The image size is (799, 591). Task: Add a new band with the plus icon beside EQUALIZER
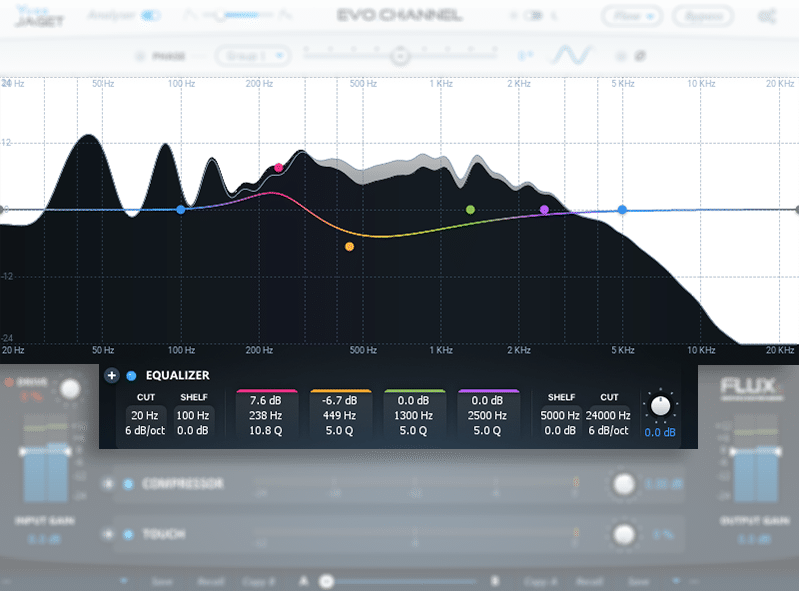pos(112,375)
